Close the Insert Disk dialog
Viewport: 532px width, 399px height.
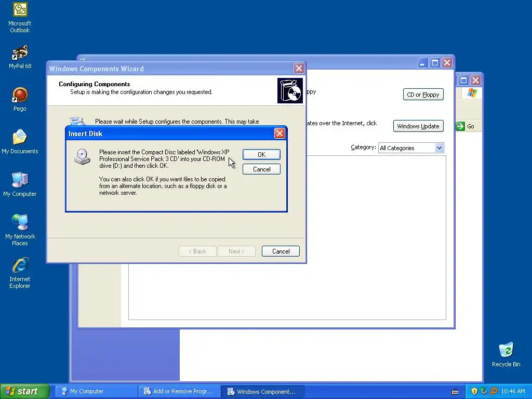point(280,134)
